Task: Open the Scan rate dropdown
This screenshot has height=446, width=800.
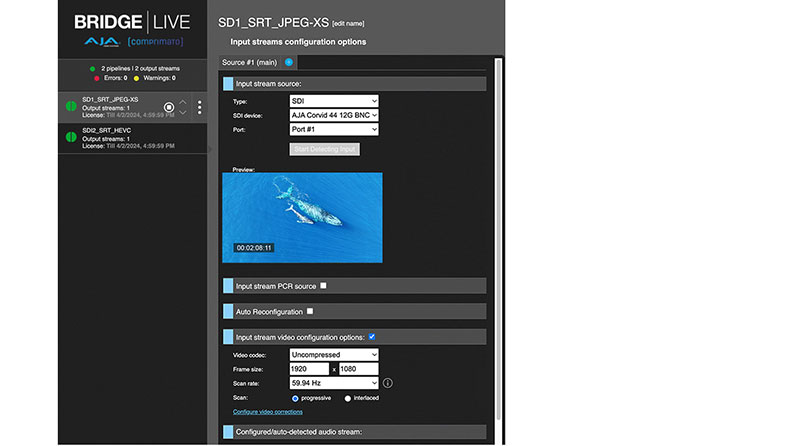Action: click(x=334, y=383)
